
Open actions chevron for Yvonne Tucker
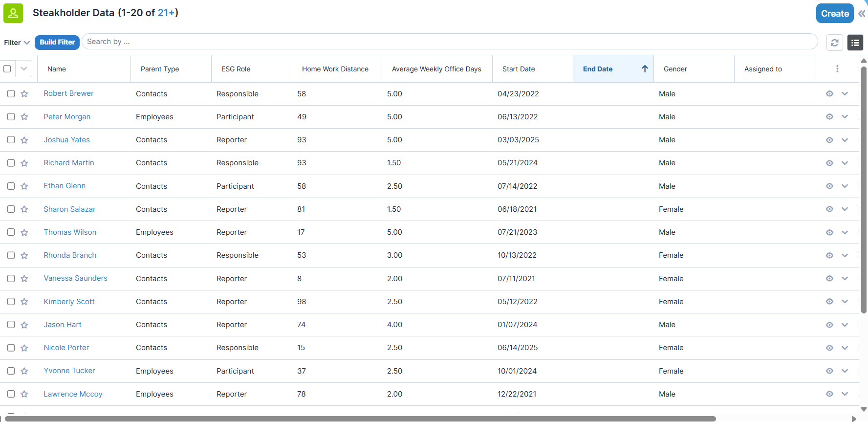[845, 371]
